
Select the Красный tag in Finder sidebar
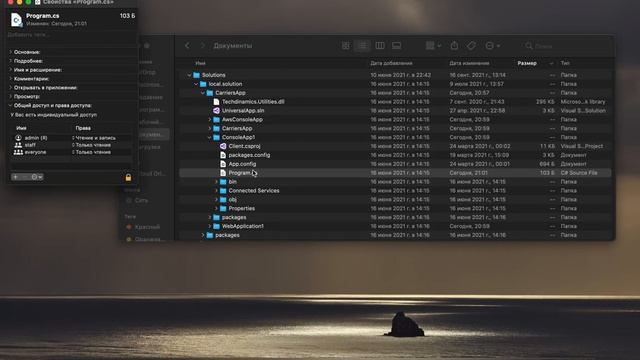147,227
